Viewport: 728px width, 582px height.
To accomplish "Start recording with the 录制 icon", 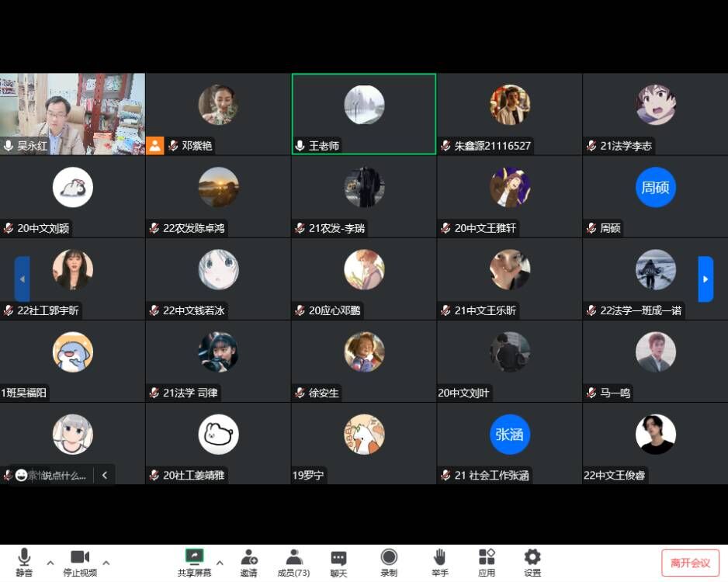I will click(389, 557).
